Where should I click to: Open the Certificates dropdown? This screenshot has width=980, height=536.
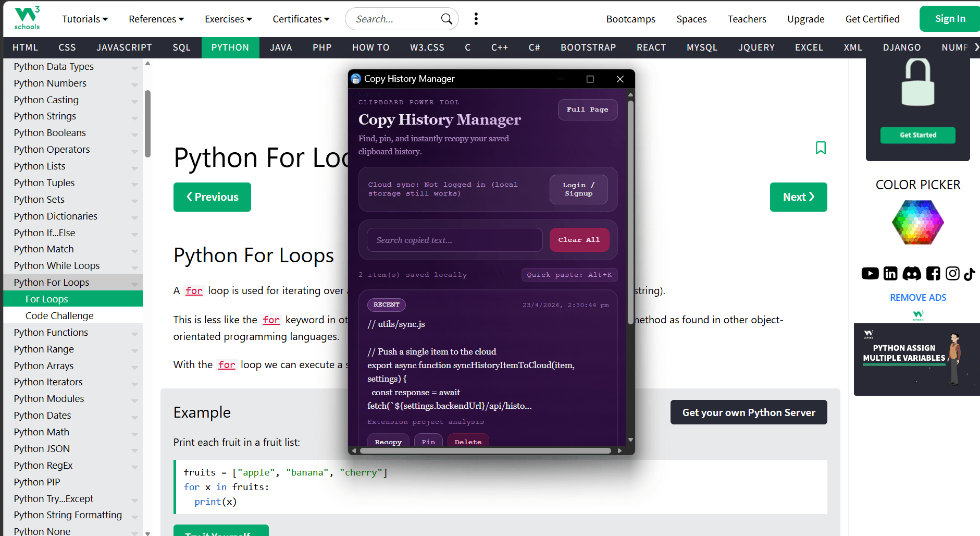point(301,19)
